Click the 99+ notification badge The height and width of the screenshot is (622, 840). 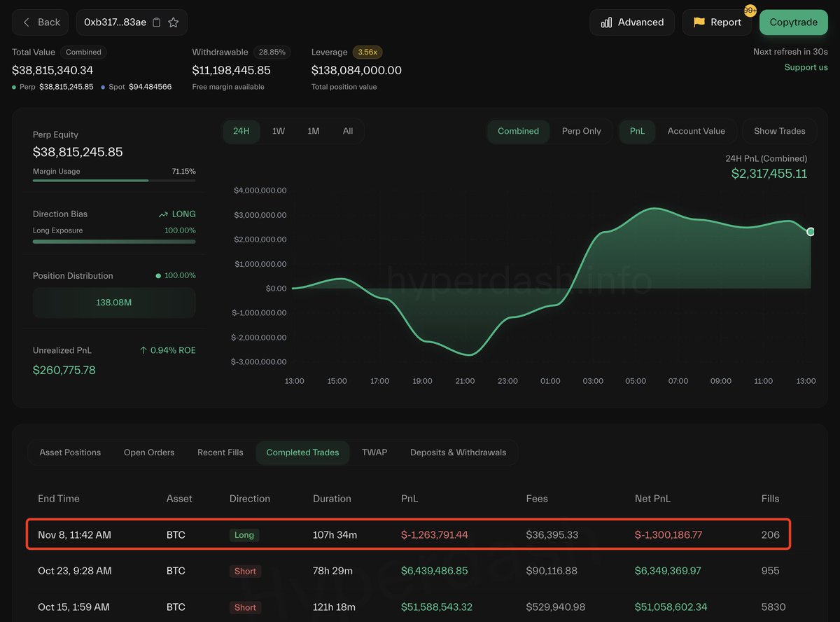pos(750,11)
